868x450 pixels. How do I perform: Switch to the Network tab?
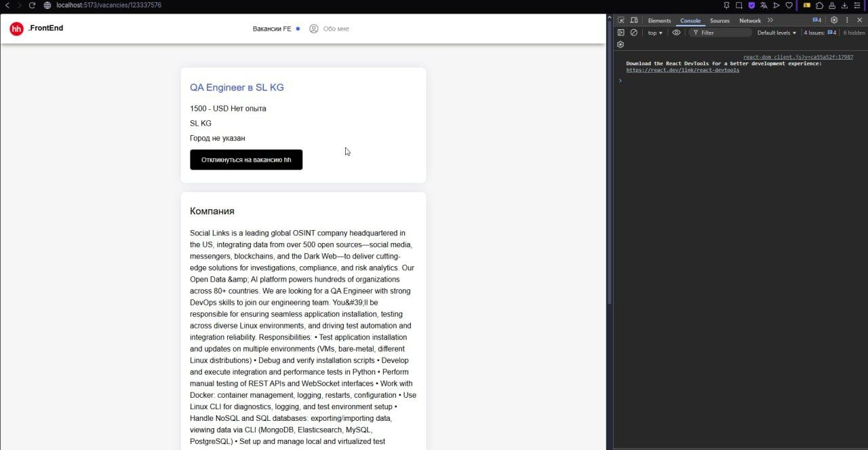[750, 21]
